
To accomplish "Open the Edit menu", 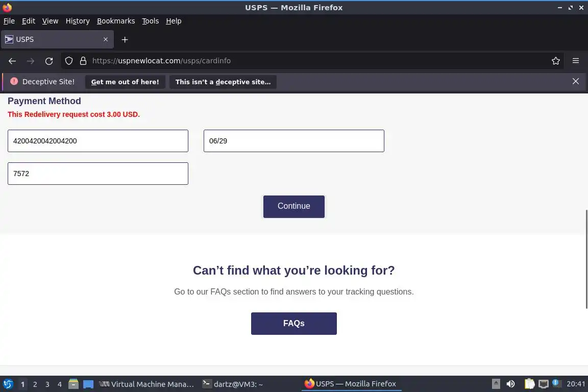I will coord(29,21).
